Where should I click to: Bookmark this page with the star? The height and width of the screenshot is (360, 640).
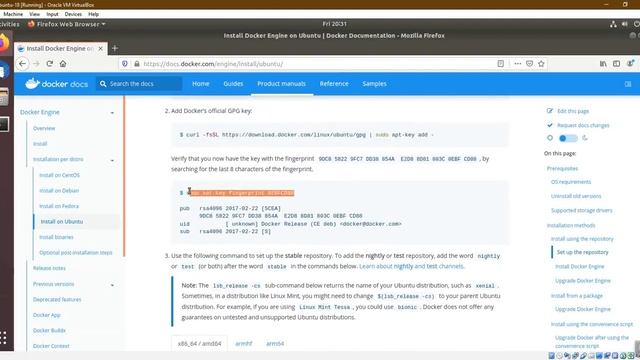tap(541, 64)
